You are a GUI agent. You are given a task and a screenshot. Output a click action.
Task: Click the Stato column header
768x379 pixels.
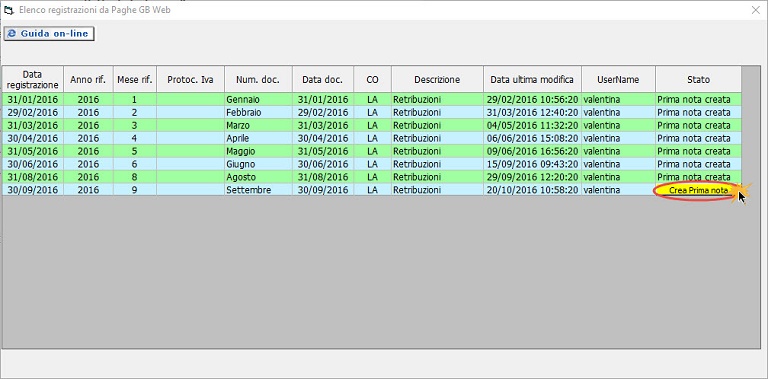point(698,79)
